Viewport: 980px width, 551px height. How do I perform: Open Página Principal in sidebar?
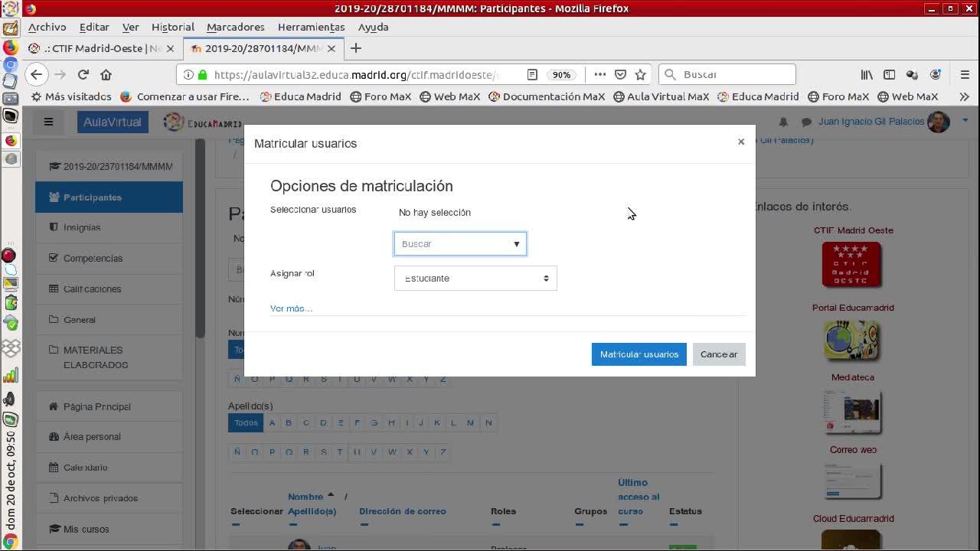click(109, 406)
